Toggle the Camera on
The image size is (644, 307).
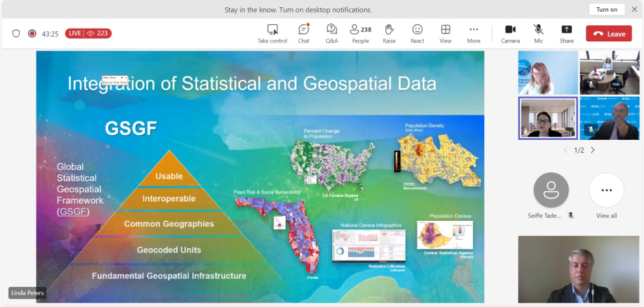tap(510, 30)
